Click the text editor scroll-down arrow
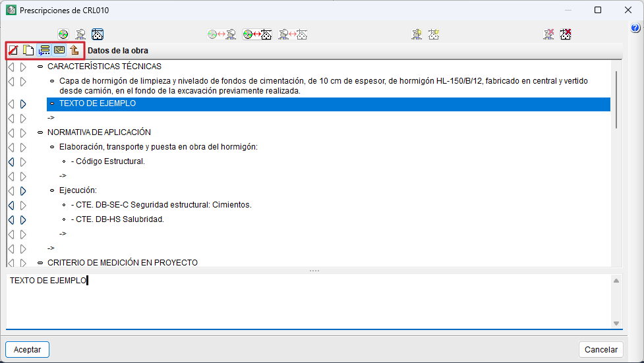Screen dimensions: 644x363 (616, 323)
